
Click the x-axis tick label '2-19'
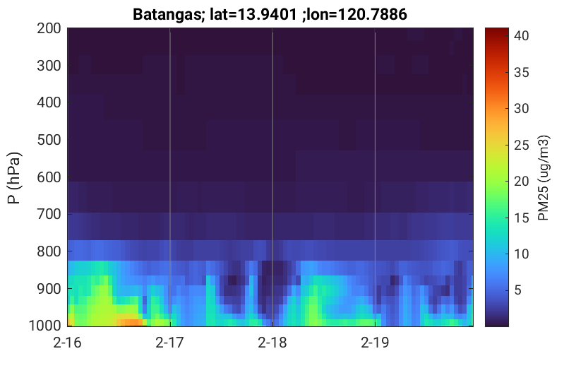pos(375,343)
